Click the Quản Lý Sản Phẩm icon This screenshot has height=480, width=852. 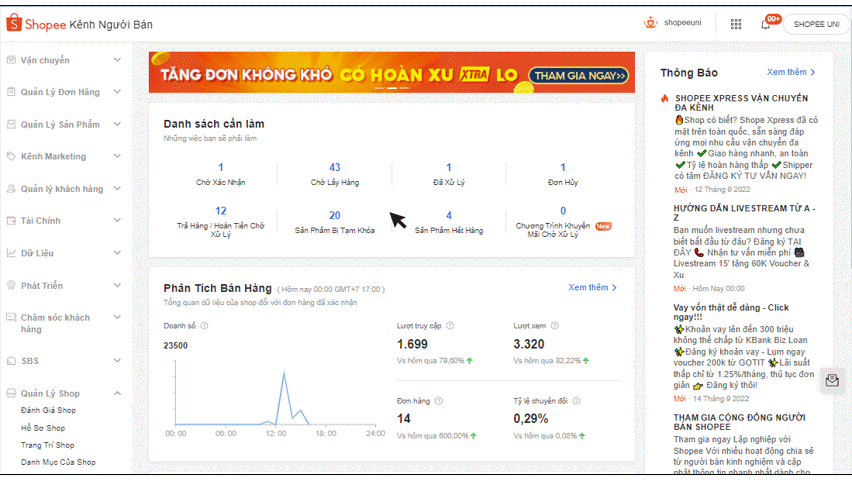[11, 124]
